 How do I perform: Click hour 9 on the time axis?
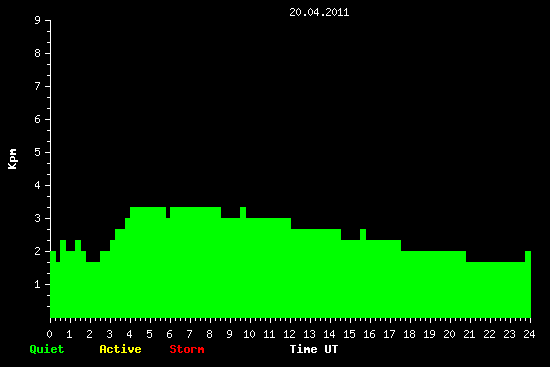click(x=229, y=334)
